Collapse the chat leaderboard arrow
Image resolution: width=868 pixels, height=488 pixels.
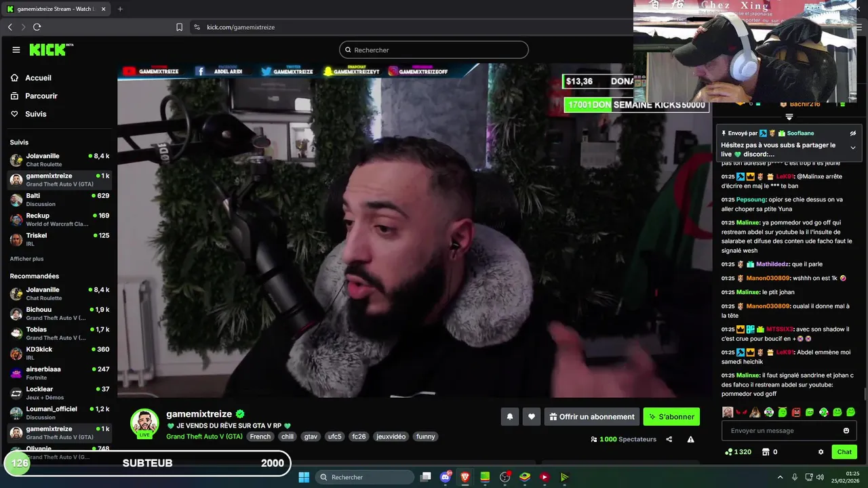coord(789,117)
